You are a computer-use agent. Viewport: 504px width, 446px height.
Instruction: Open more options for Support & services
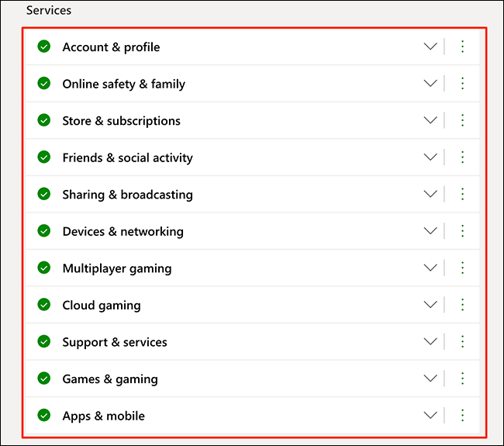click(x=463, y=341)
